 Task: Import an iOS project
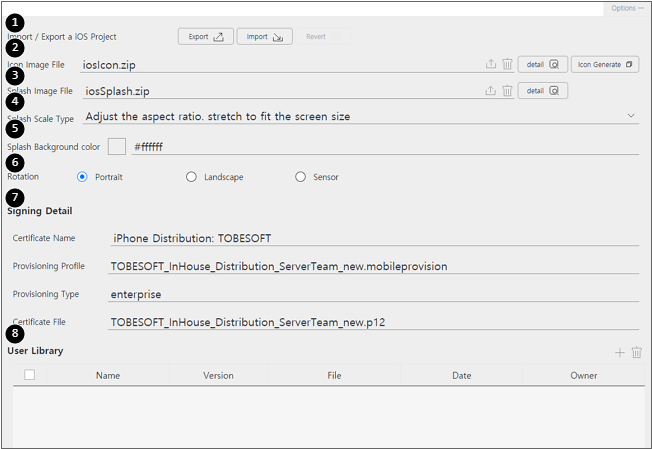pos(264,37)
